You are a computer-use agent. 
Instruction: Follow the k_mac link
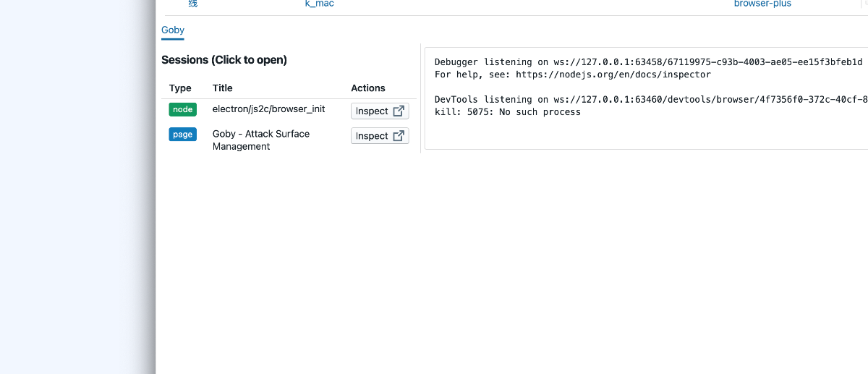click(320, 4)
